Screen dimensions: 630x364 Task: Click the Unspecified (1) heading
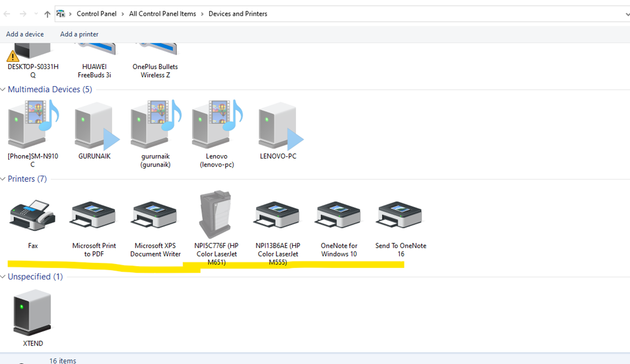35,277
